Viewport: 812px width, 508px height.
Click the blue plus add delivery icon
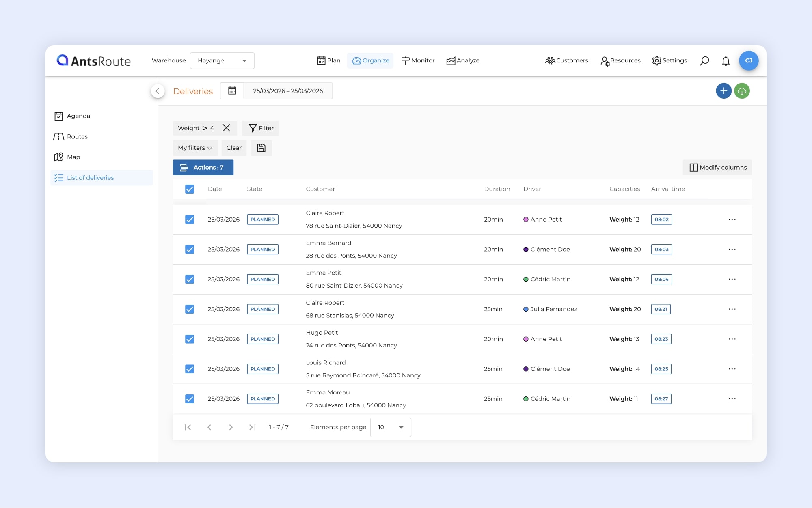coord(723,91)
